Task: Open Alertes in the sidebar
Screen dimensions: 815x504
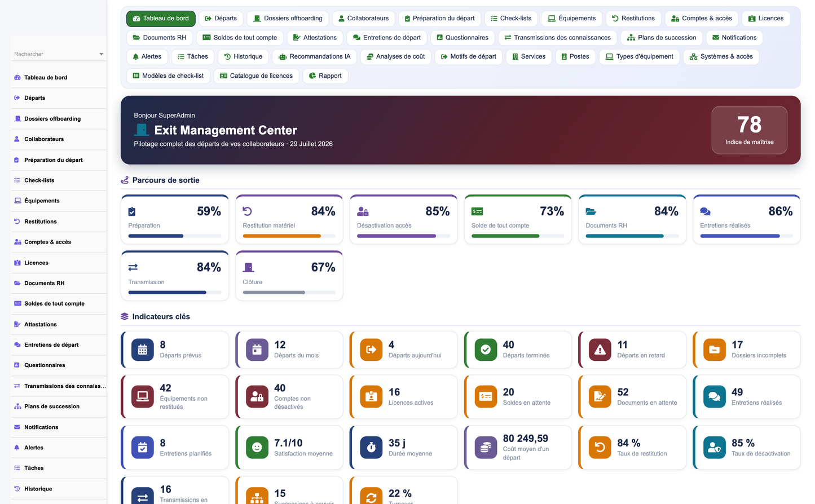Action: click(x=59, y=448)
